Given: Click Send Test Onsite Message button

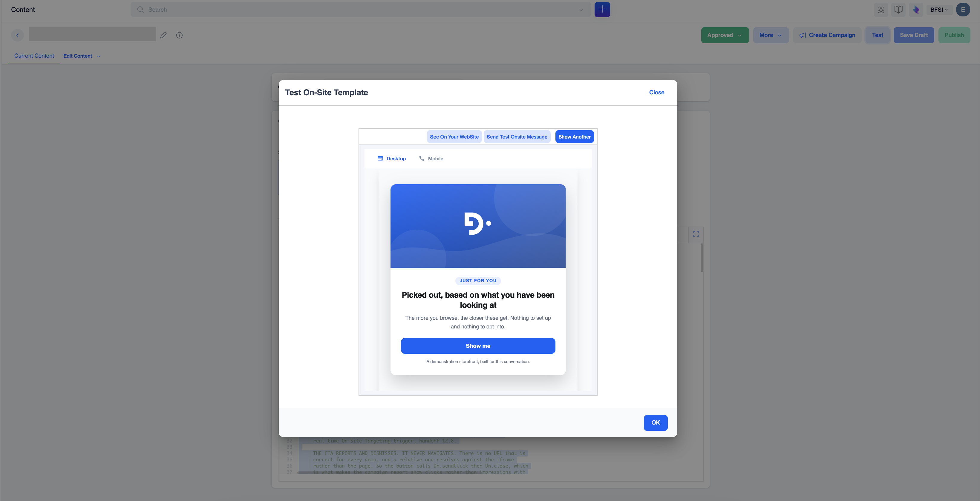Looking at the screenshot, I should tap(517, 137).
